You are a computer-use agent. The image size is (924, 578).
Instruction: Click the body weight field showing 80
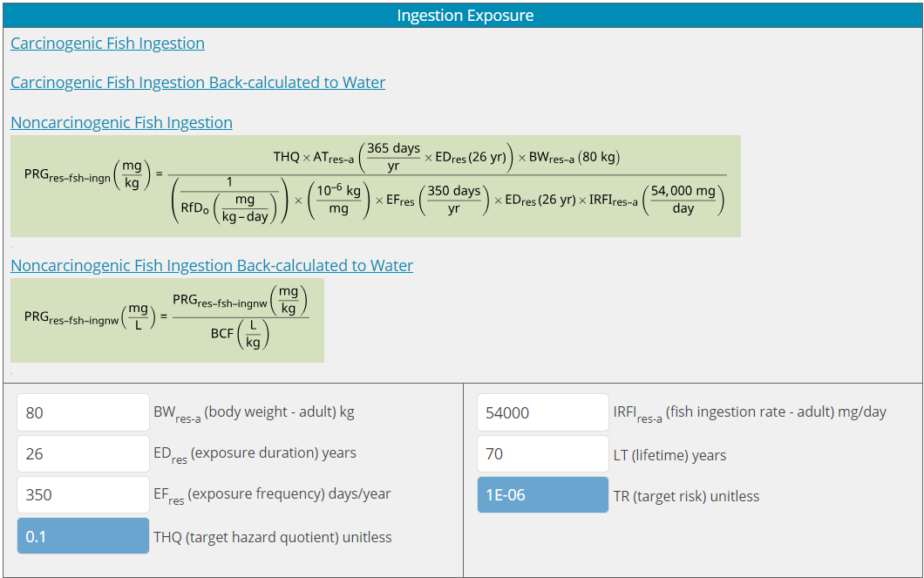click(83, 412)
